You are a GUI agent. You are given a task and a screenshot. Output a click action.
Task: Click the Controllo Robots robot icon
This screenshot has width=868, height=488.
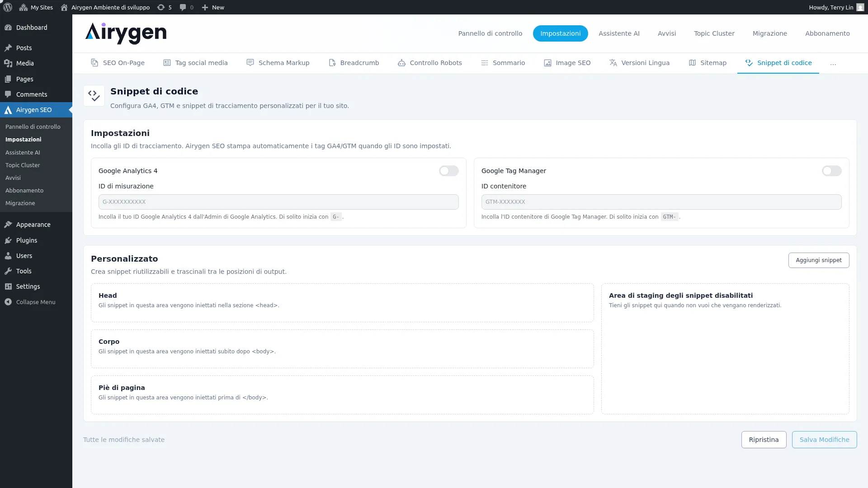[401, 63]
